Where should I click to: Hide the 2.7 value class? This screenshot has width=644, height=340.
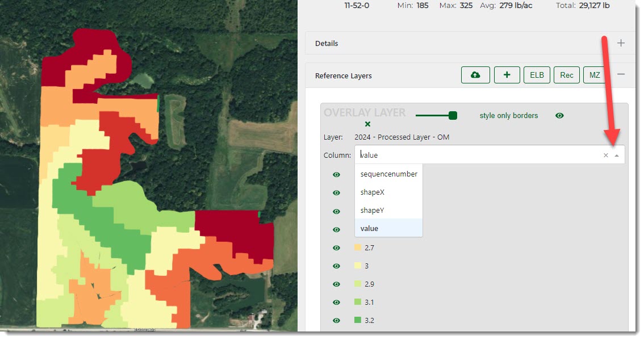[336, 248]
